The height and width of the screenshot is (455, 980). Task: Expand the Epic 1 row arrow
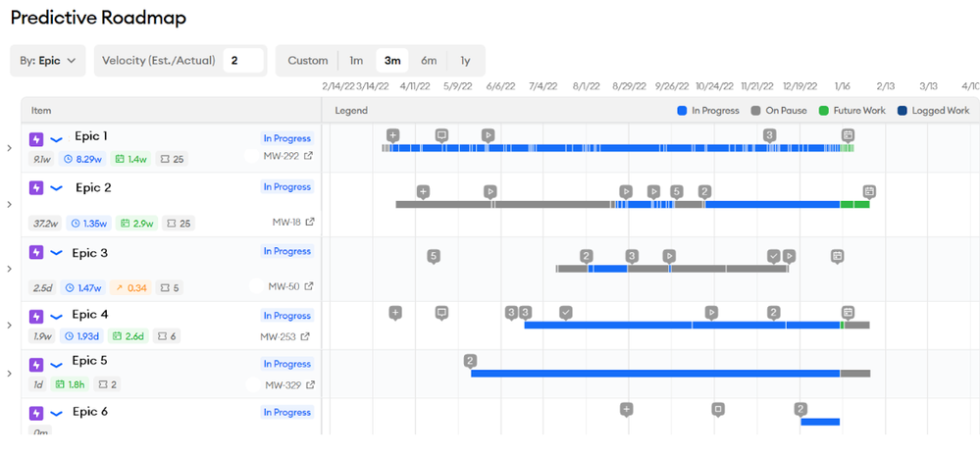tap(9, 148)
